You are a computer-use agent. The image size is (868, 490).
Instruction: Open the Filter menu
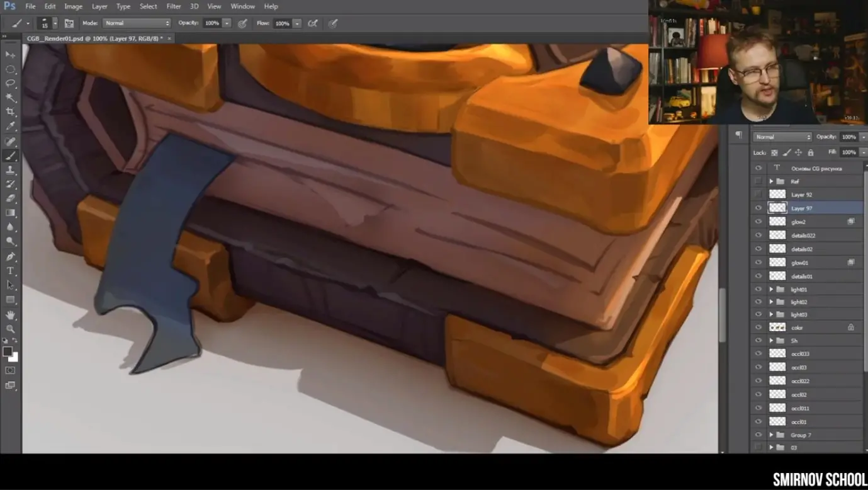click(174, 6)
